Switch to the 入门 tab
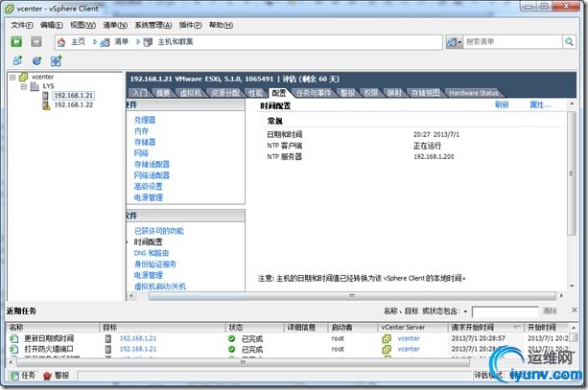Image resolution: width=588 pixels, height=390 pixels. [x=139, y=93]
